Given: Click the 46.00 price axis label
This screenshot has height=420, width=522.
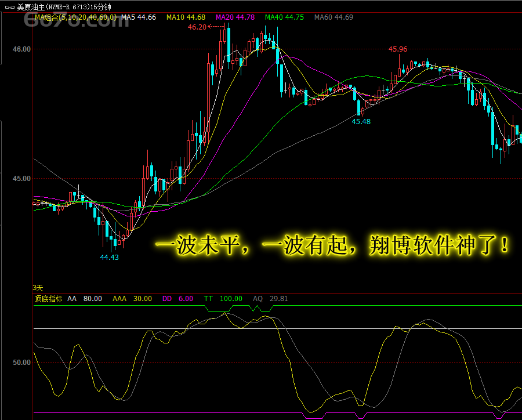Looking at the screenshot, I should coord(21,49).
